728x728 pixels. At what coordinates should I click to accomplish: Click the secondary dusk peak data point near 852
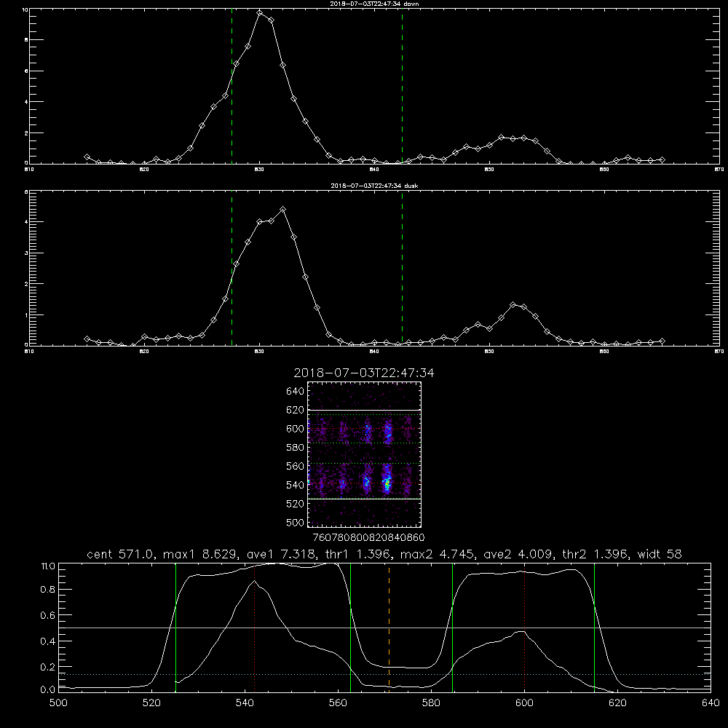coord(513,305)
